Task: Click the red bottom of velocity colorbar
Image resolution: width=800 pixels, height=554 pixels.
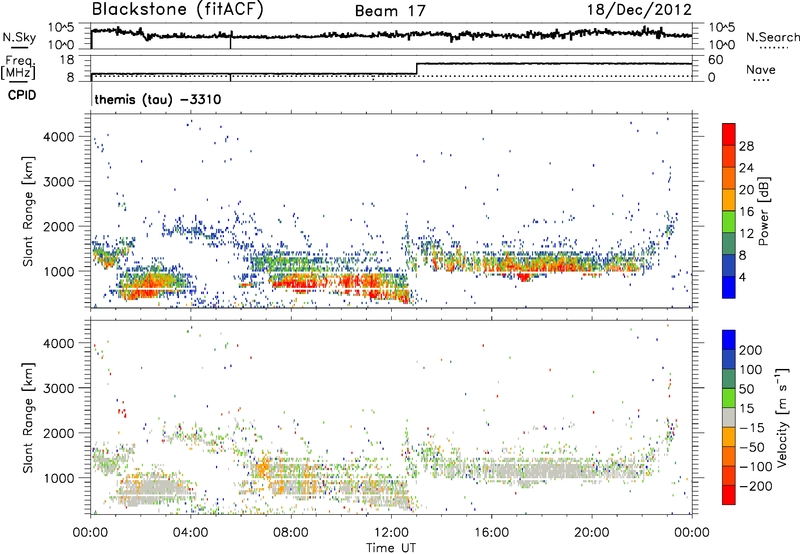Action: pyautogui.click(x=729, y=495)
